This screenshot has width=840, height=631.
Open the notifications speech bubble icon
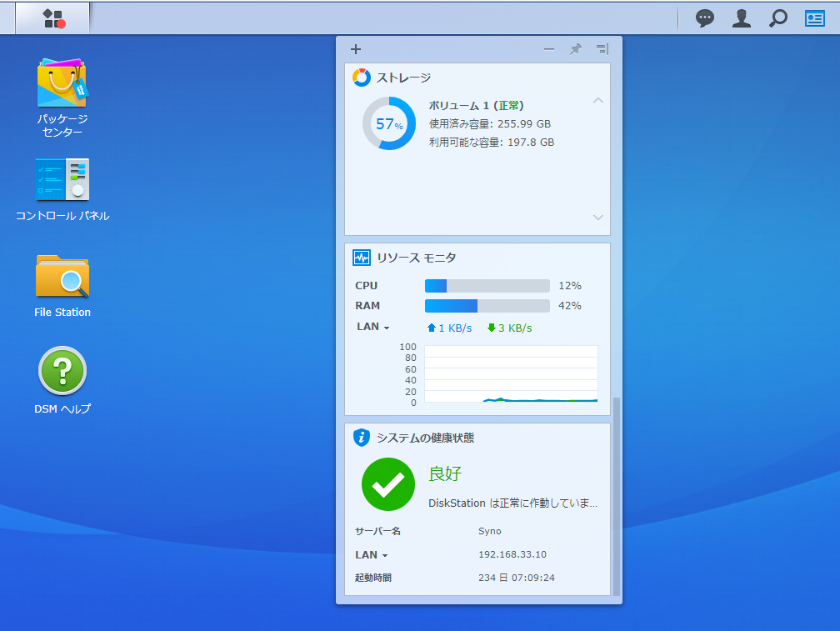click(704, 18)
